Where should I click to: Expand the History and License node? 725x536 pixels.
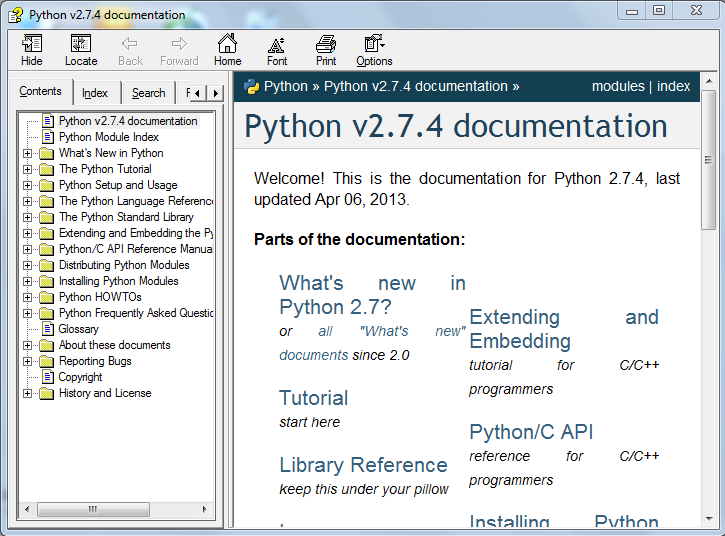(x=28, y=393)
